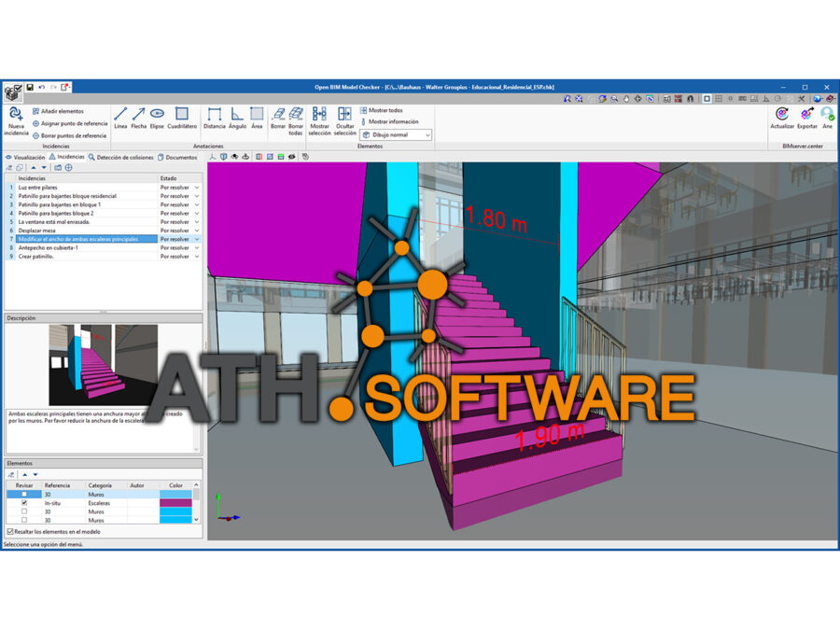Open Estado dropdown for Luz entre pilares
The width and height of the screenshot is (840, 630).
click(x=197, y=188)
